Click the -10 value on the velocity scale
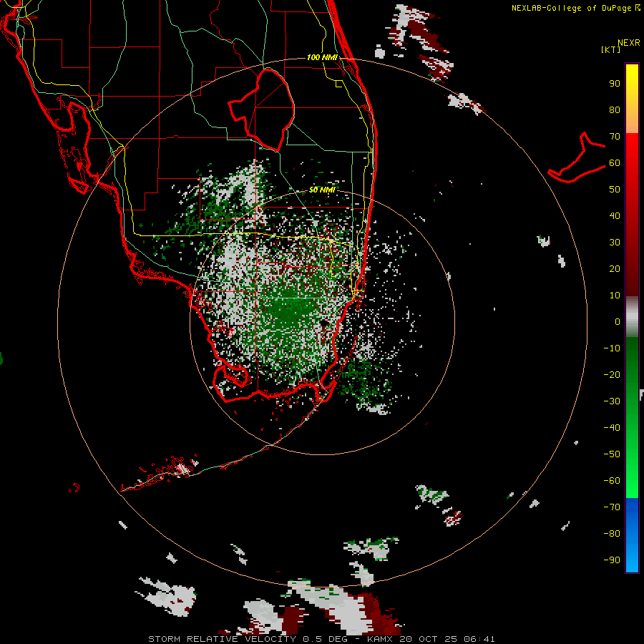Screen dimensions: 644x644 click(612, 348)
